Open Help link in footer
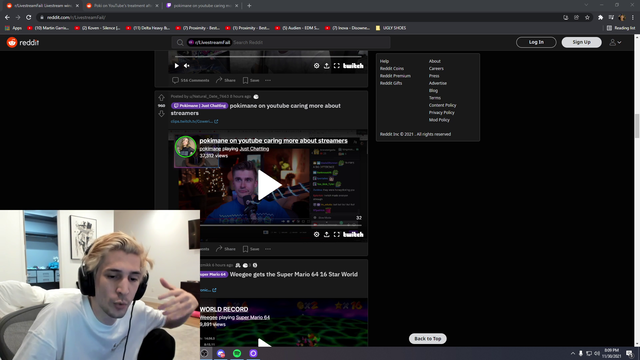The image size is (640, 360). click(384, 61)
